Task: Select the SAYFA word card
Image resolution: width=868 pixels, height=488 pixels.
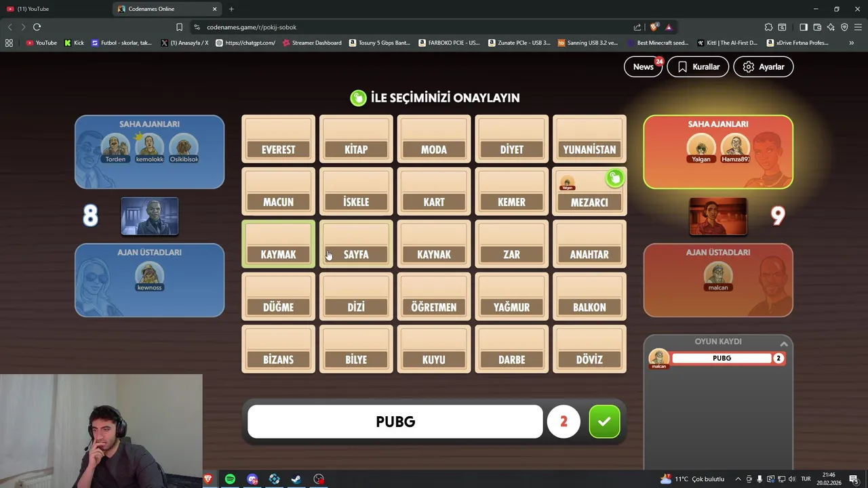Action: [356, 244]
